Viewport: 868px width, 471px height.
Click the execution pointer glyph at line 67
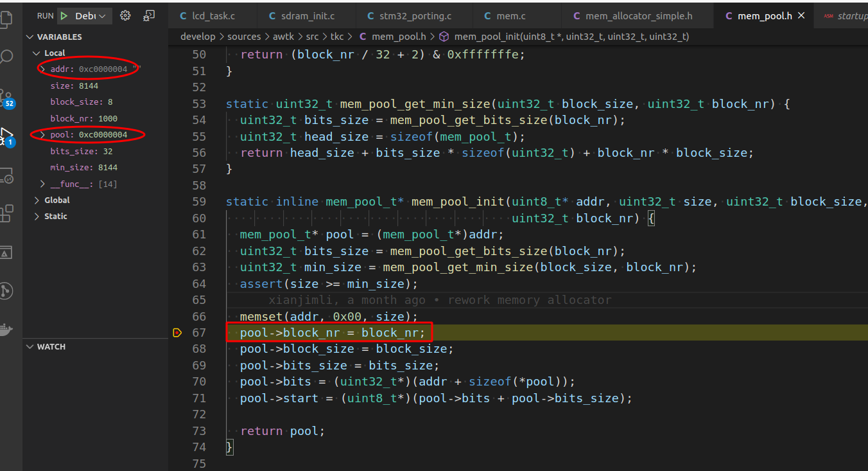[178, 332]
